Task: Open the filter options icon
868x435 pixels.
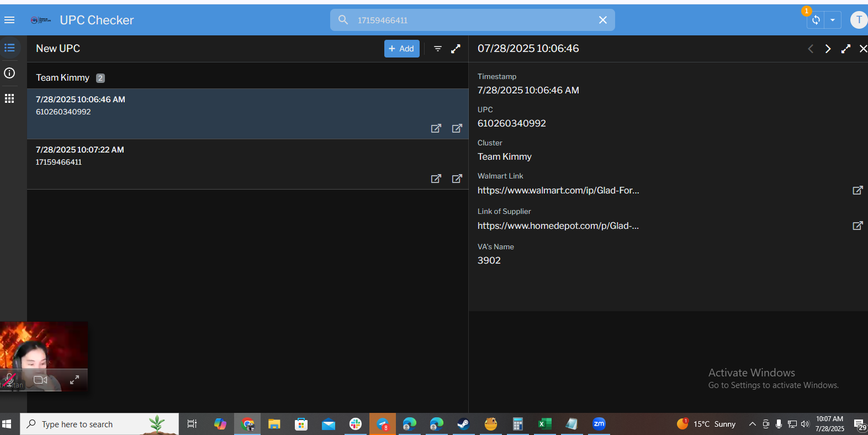Action: (438, 49)
